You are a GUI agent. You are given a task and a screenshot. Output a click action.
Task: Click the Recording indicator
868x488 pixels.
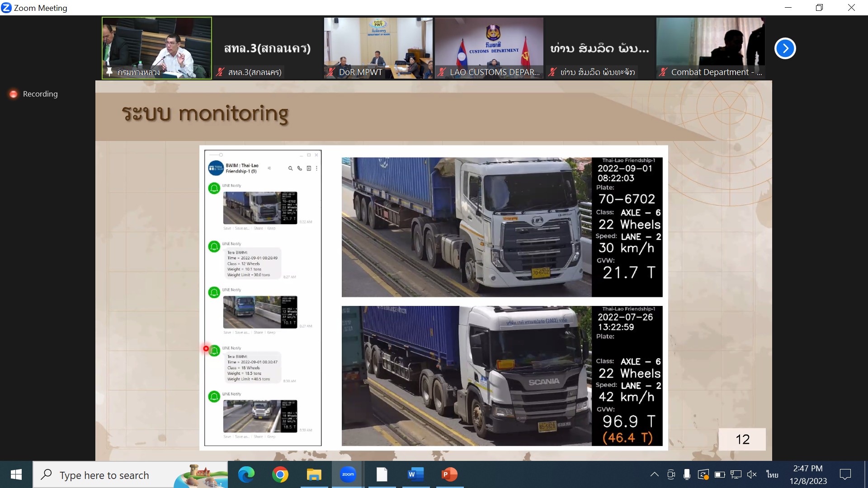click(34, 94)
